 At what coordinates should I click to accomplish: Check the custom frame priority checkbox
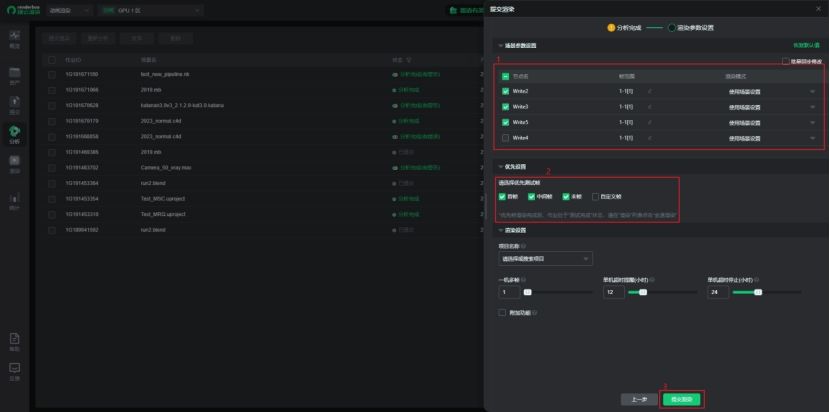[x=596, y=197]
